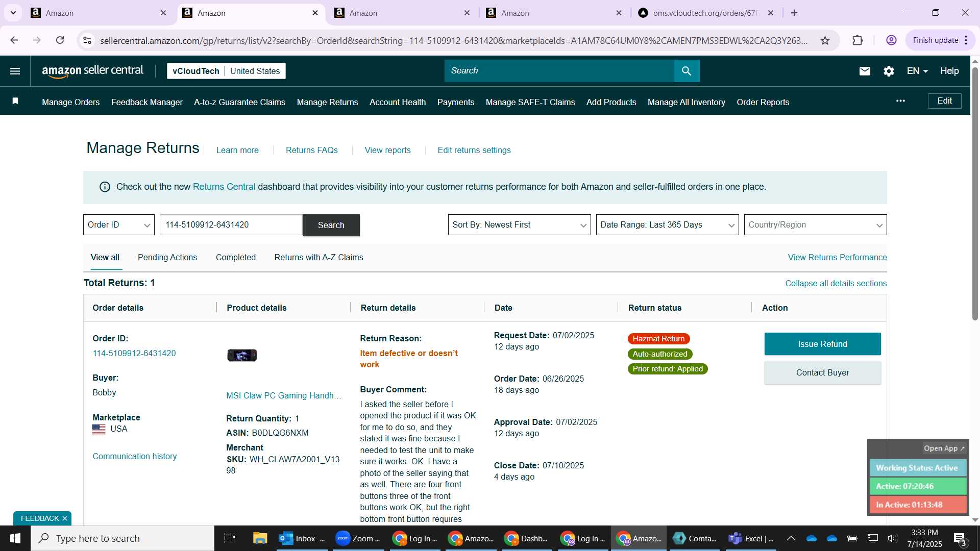Open the hamburger navigation menu
This screenshot has height=551, width=980.
(x=15, y=71)
